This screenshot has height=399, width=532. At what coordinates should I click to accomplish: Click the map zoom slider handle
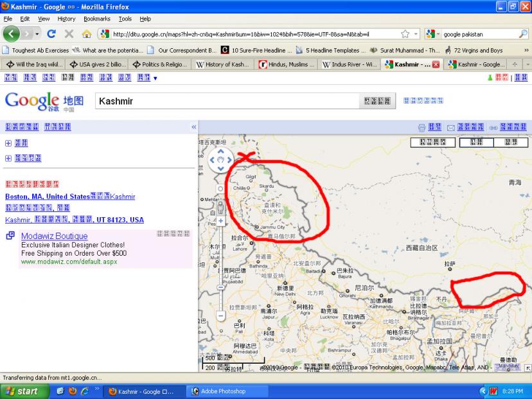(x=220, y=287)
